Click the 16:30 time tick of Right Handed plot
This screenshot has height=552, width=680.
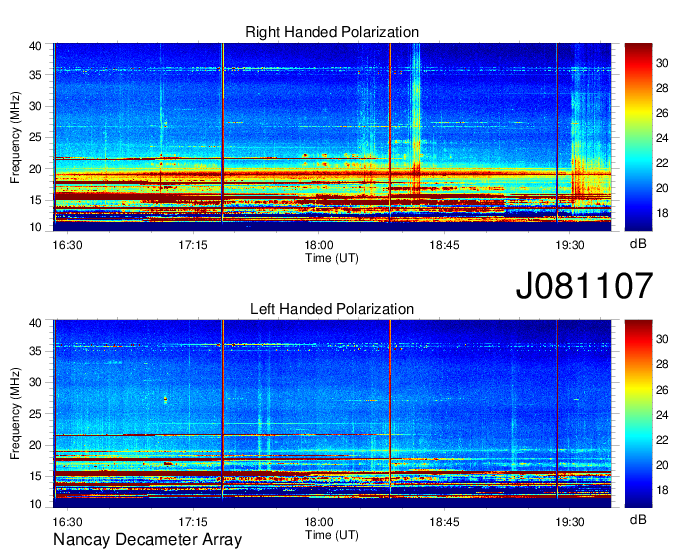pos(67,245)
